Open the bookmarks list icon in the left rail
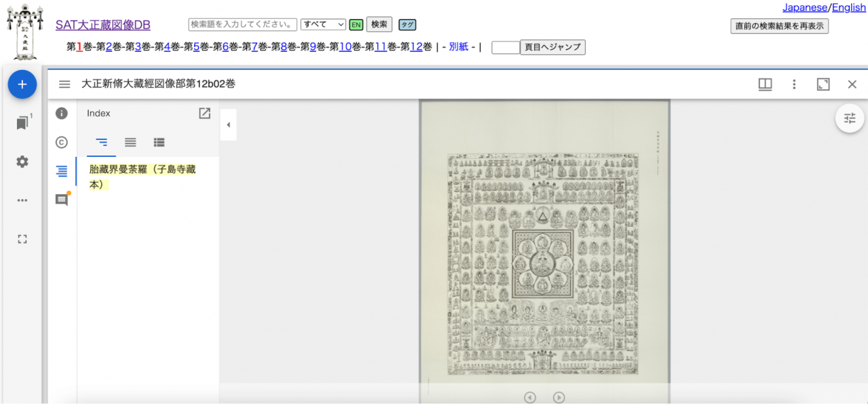 pos(22,123)
